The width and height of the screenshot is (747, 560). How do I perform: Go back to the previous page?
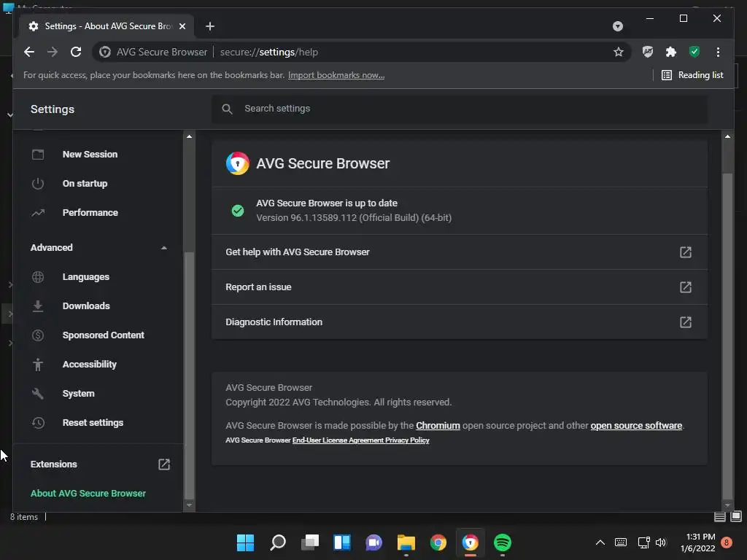pos(29,52)
